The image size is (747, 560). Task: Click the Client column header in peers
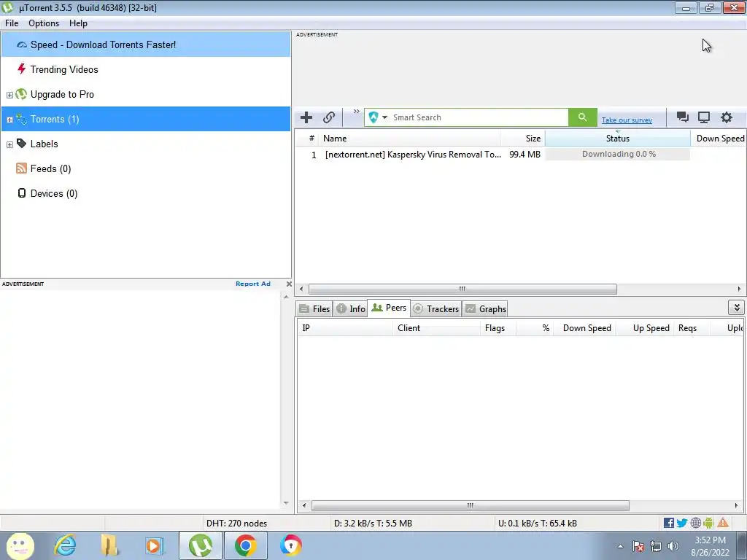tap(436, 328)
